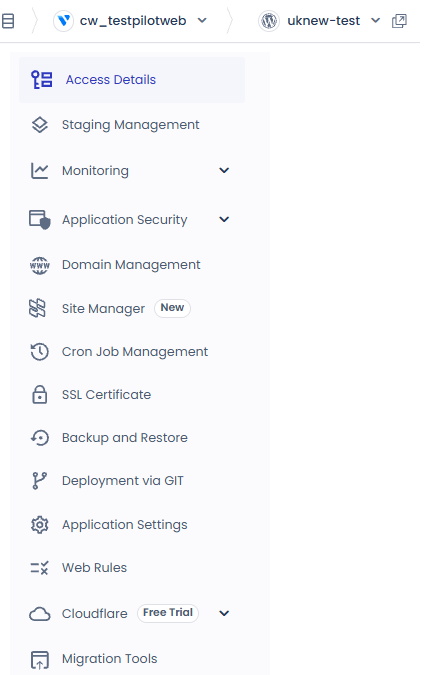Click the Access Details key icon
This screenshot has width=430, height=675.
pyautogui.click(x=41, y=80)
